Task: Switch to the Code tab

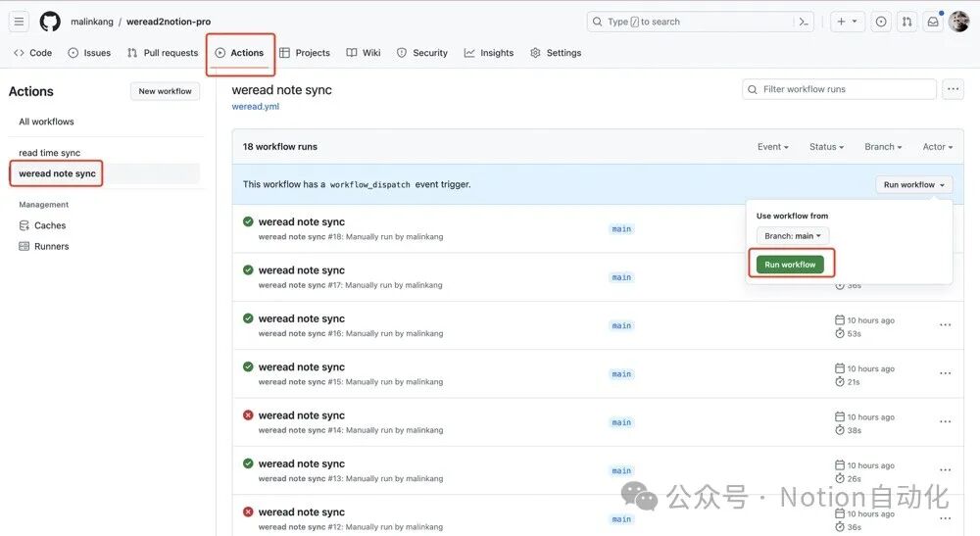Action: click(33, 53)
